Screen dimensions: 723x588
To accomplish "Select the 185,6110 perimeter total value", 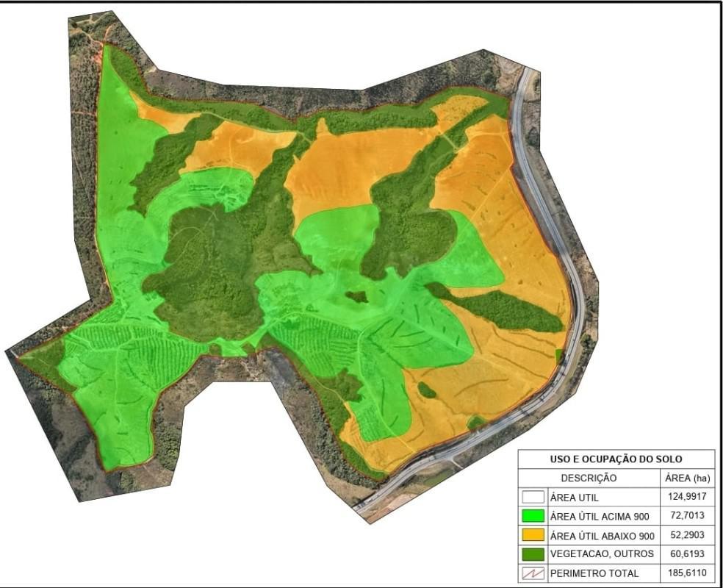I will (687, 573).
